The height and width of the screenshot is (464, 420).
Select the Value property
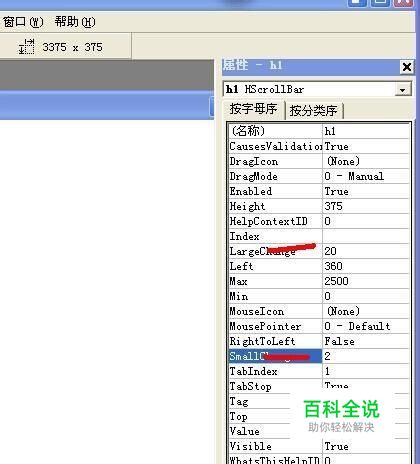(260, 431)
